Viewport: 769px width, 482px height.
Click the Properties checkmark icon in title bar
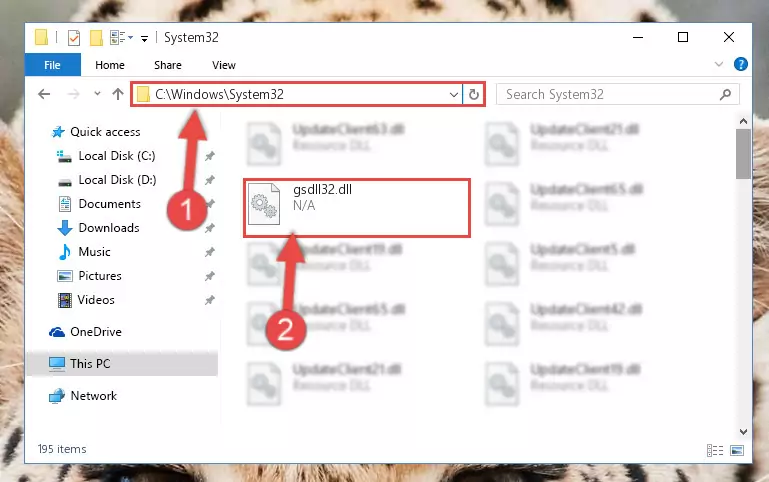[x=74, y=37]
